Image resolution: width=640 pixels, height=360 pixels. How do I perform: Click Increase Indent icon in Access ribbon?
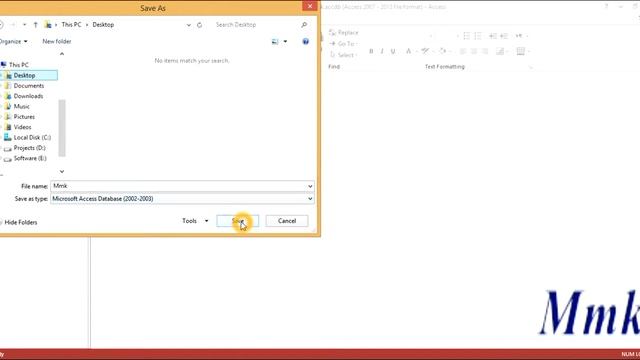(x=504, y=36)
